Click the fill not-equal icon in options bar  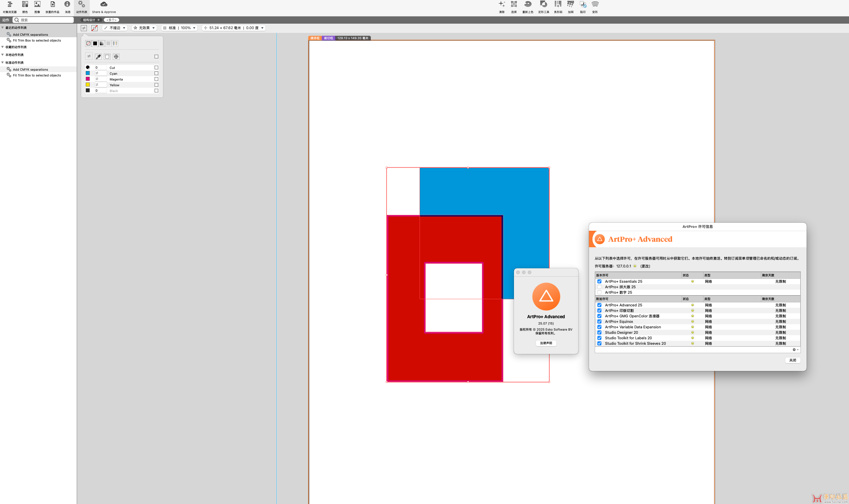(x=84, y=28)
